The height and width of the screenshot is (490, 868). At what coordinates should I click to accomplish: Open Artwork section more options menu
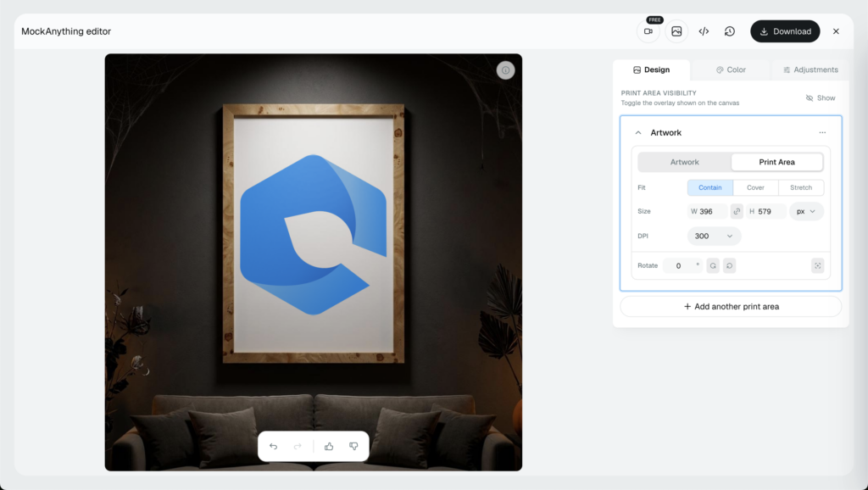coord(822,133)
